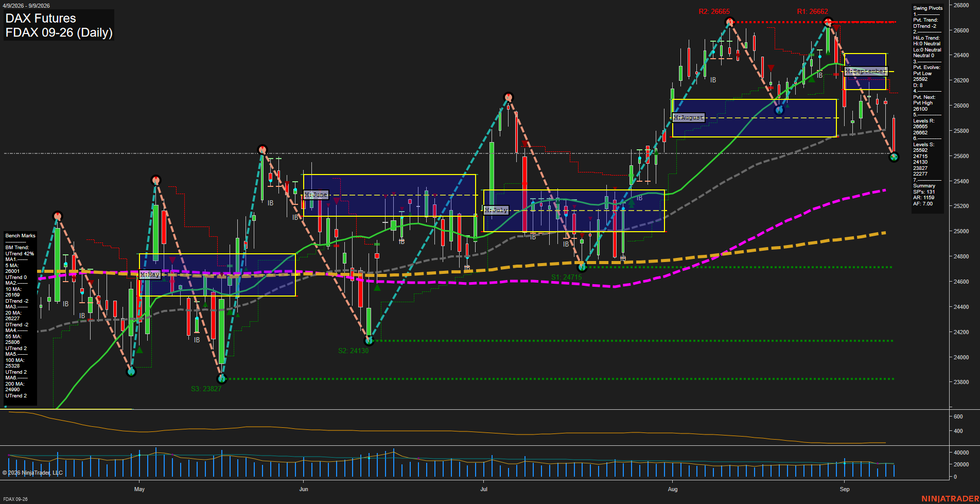Select the swing low pivot marker at S1: 24715

coord(582,267)
